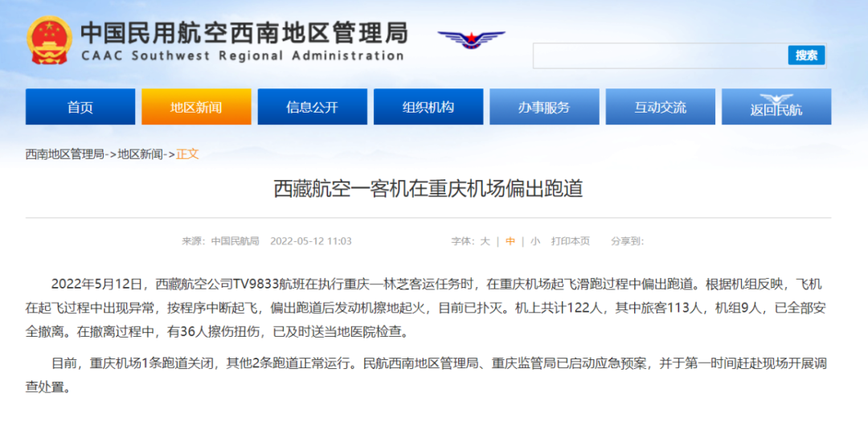Click the article title 西藏航空一客机在重庆机场偏出跑道

coord(428,190)
